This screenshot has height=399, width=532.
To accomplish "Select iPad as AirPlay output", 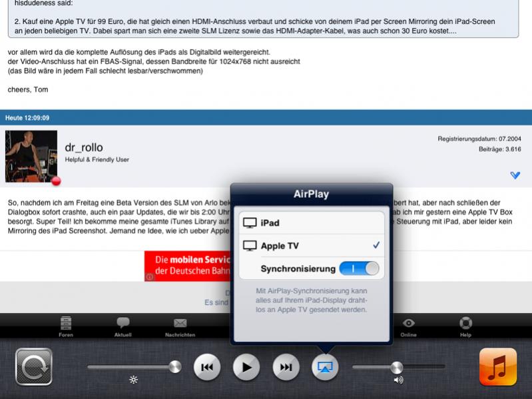I will point(312,223).
